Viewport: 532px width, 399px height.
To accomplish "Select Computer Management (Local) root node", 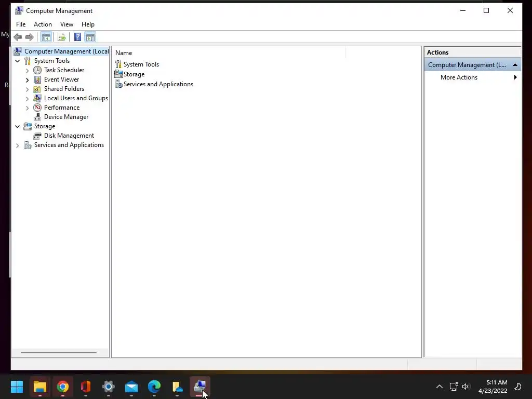I will click(x=66, y=51).
